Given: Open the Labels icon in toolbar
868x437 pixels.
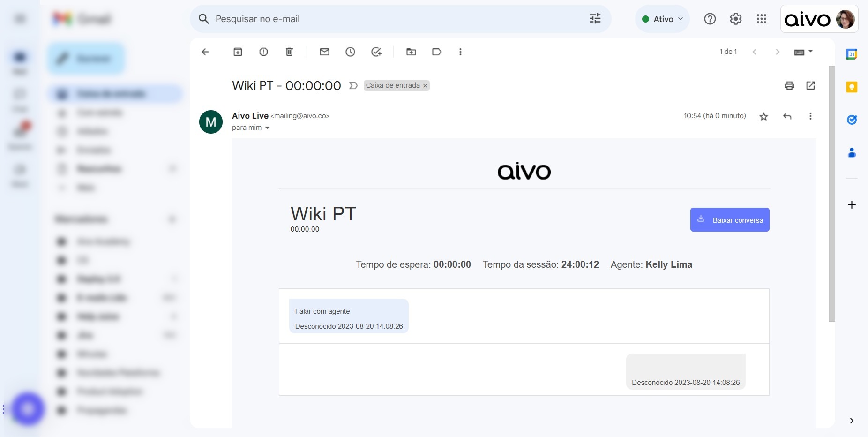Looking at the screenshot, I should (437, 52).
